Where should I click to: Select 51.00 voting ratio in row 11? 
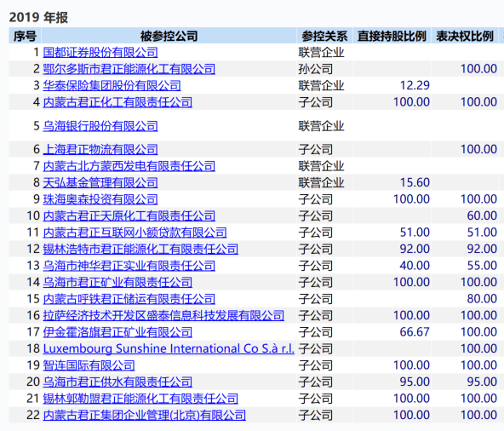(482, 233)
